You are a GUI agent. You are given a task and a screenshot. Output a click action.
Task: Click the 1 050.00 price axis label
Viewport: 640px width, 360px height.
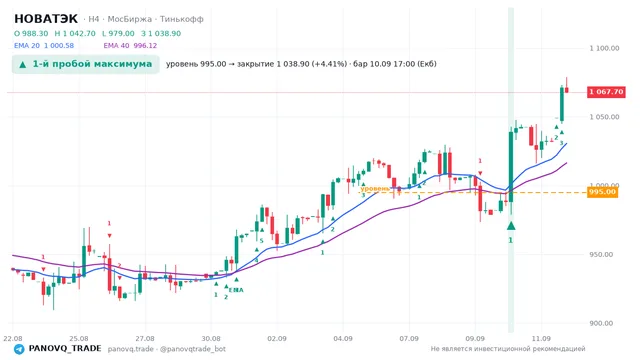(x=604, y=117)
